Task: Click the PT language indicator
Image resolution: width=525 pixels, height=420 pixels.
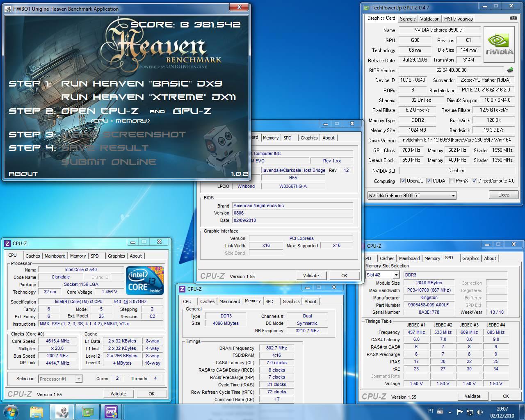Action: click(x=431, y=411)
